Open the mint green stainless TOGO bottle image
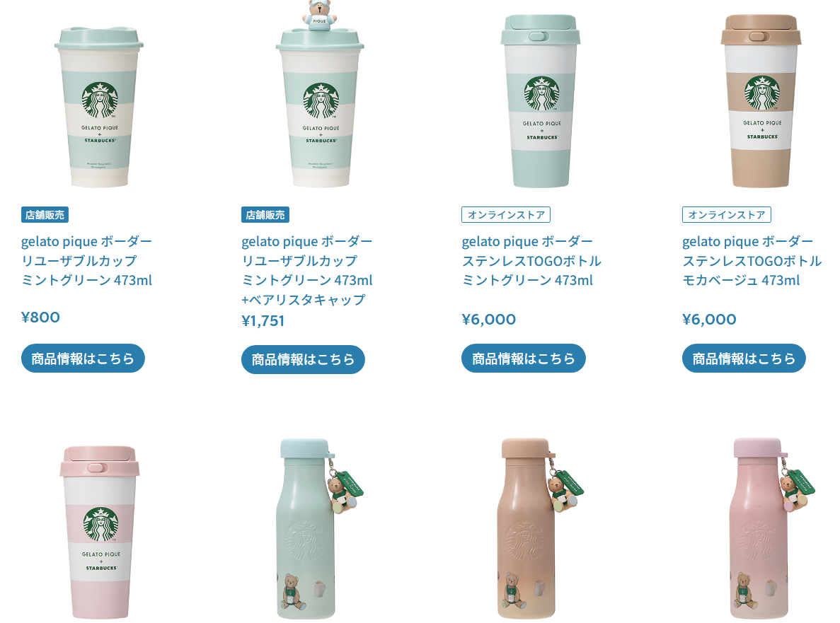Viewport: 840px width, 623px height. [x=541, y=100]
